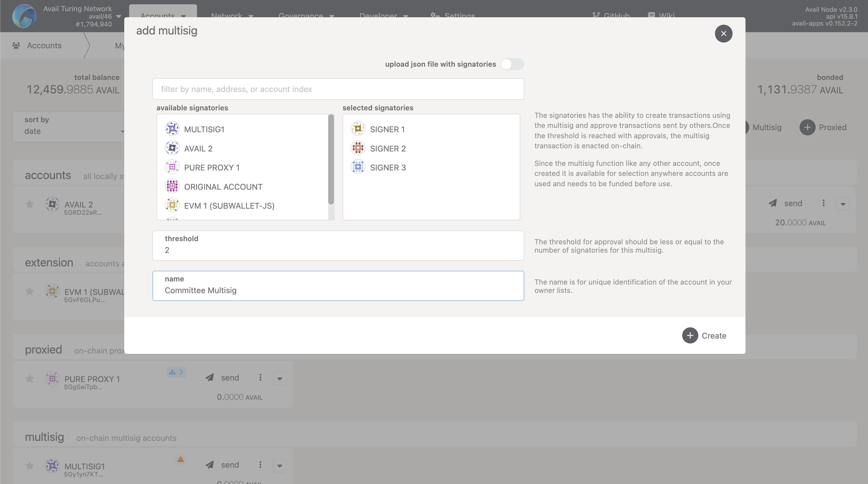Select SIGNER 1's identicon in selected signatories

358,129
